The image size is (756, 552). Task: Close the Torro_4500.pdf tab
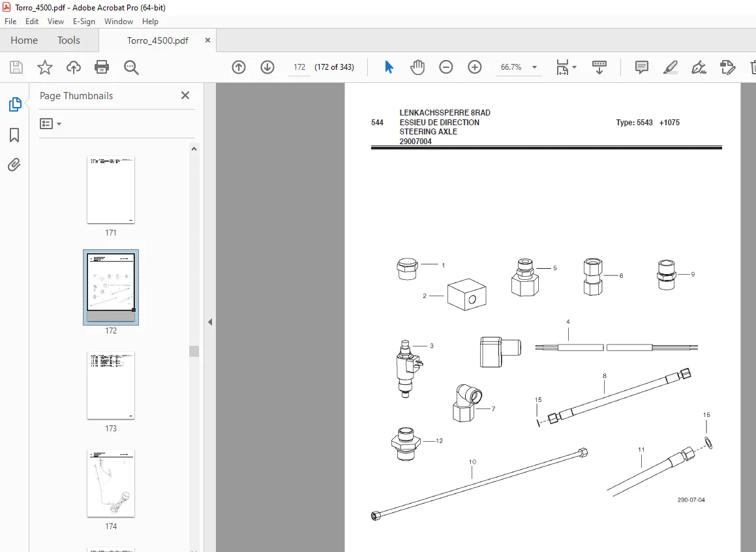[x=208, y=40]
